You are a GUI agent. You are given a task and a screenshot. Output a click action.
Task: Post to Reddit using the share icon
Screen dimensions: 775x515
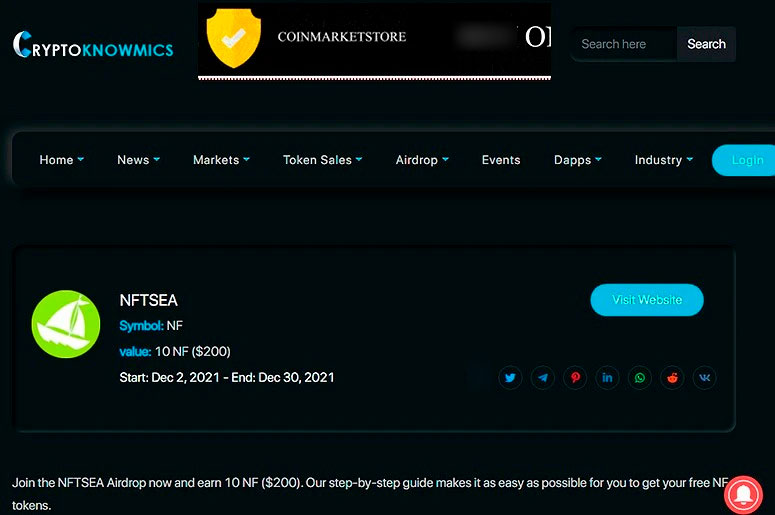tap(672, 378)
